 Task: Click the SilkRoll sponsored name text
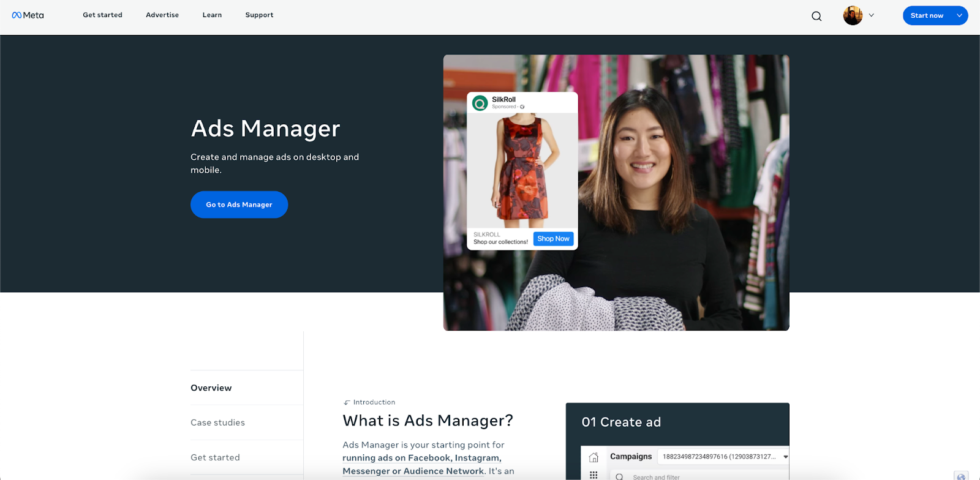coord(503,99)
